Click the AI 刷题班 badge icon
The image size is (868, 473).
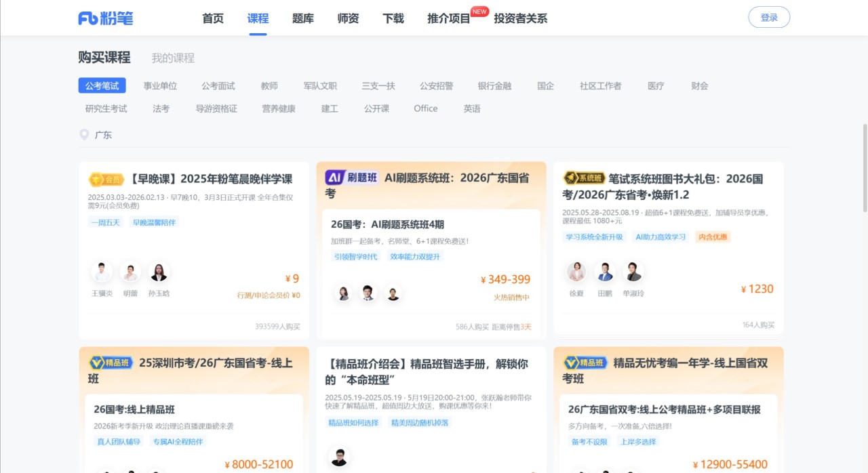(x=351, y=178)
